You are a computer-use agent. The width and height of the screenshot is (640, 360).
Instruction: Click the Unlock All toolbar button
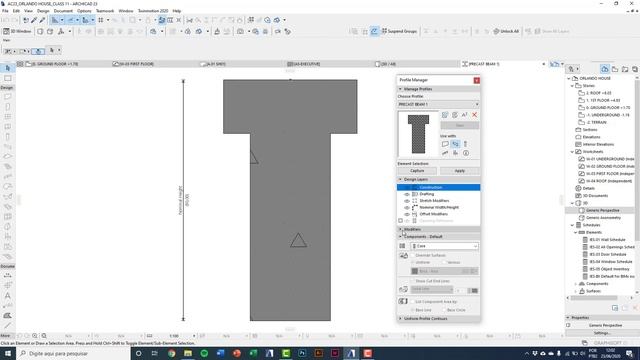(506, 31)
